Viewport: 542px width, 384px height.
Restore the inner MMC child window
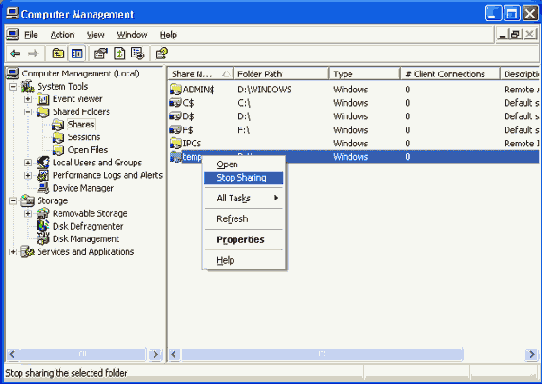(x=516, y=34)
